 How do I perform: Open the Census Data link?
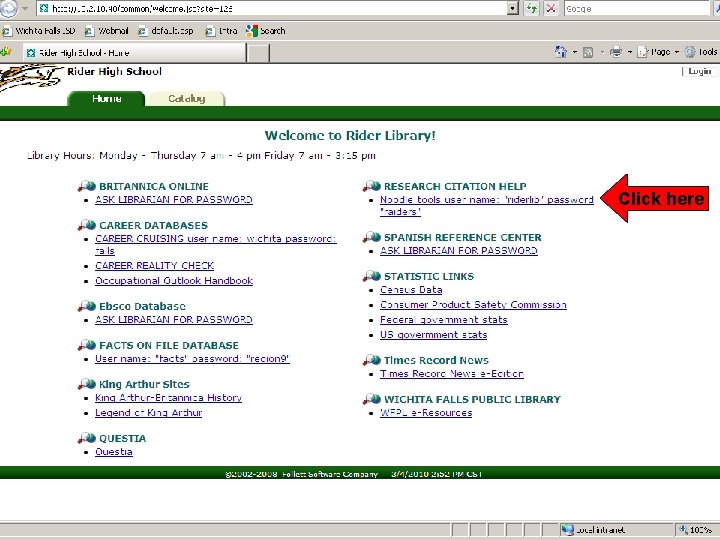[x=411, y=290]
